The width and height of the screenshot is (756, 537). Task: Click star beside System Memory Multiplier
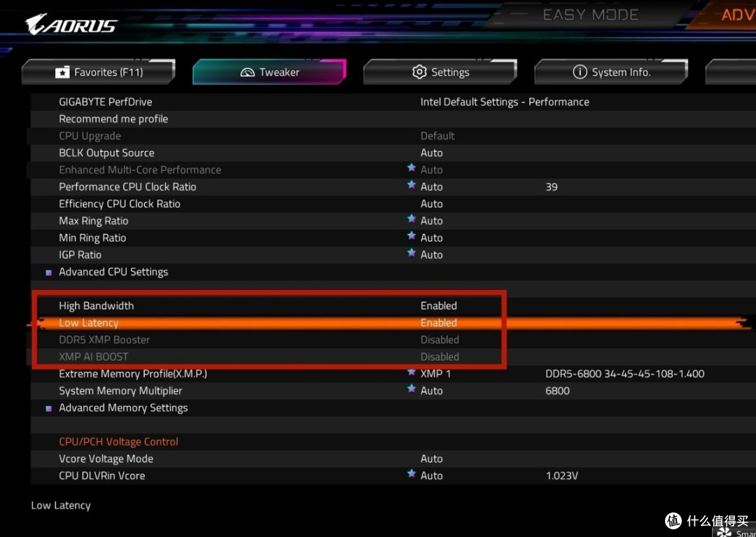tap(412, 388)
